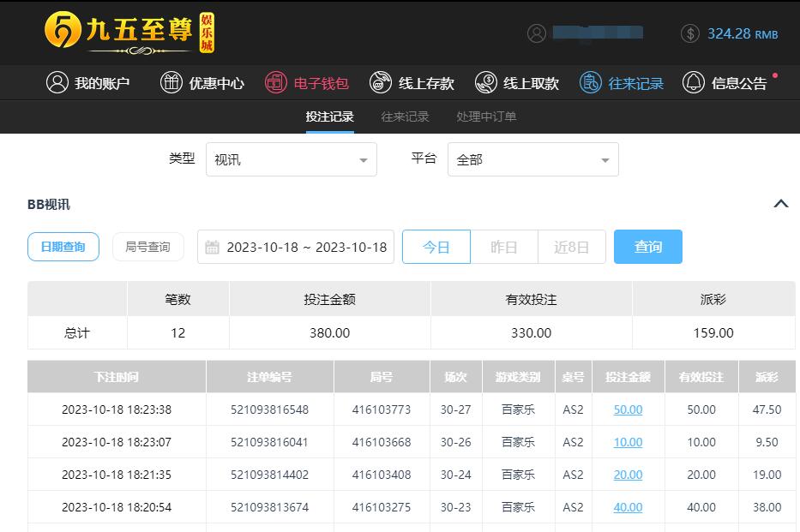The image size is (800, 532).
Task: Click the 局号 column header
Action: (x=382, y=377)
